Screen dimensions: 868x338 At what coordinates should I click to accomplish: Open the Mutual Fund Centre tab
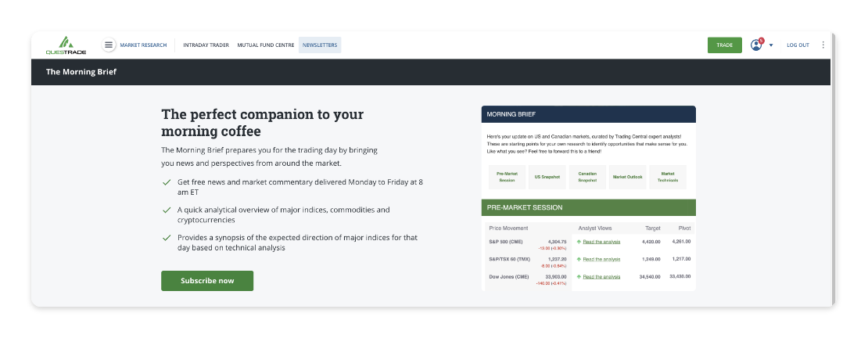(x=266, y=45)
